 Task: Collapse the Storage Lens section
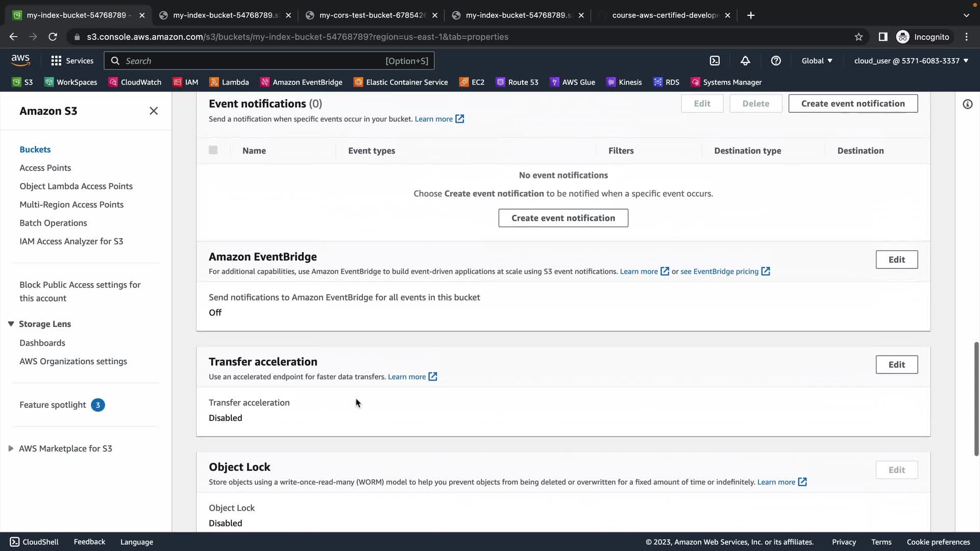[11, 324]
